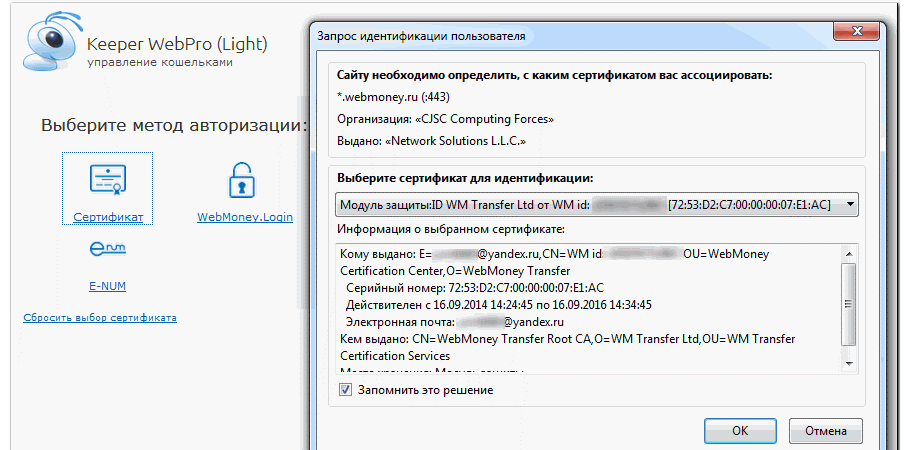Open the Сертификат authorization link
This screenshot has width=910, height=450.
(x=107, y=217)
